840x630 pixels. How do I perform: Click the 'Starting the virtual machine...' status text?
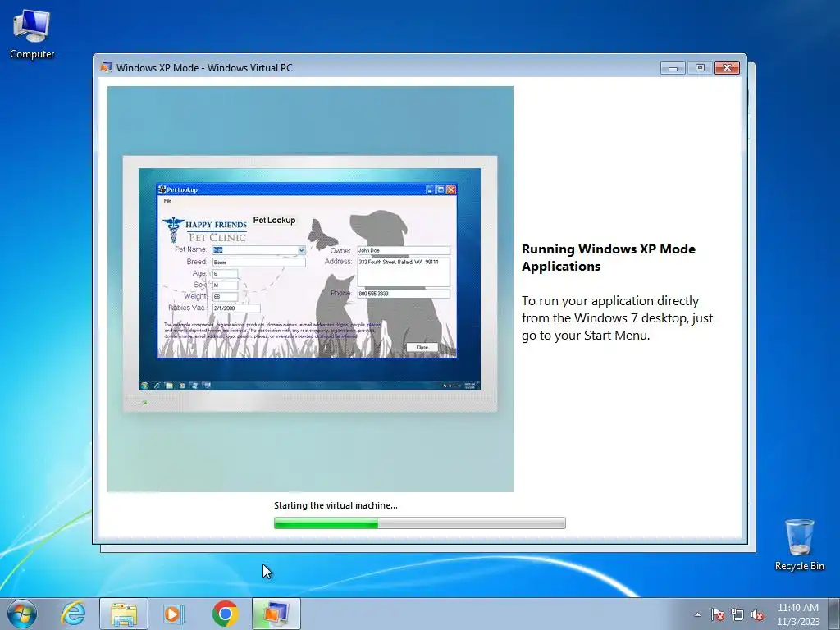coord(336,505)
